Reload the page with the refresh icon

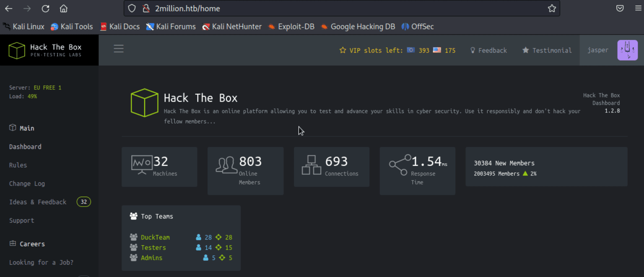click(x=45, y=8)
